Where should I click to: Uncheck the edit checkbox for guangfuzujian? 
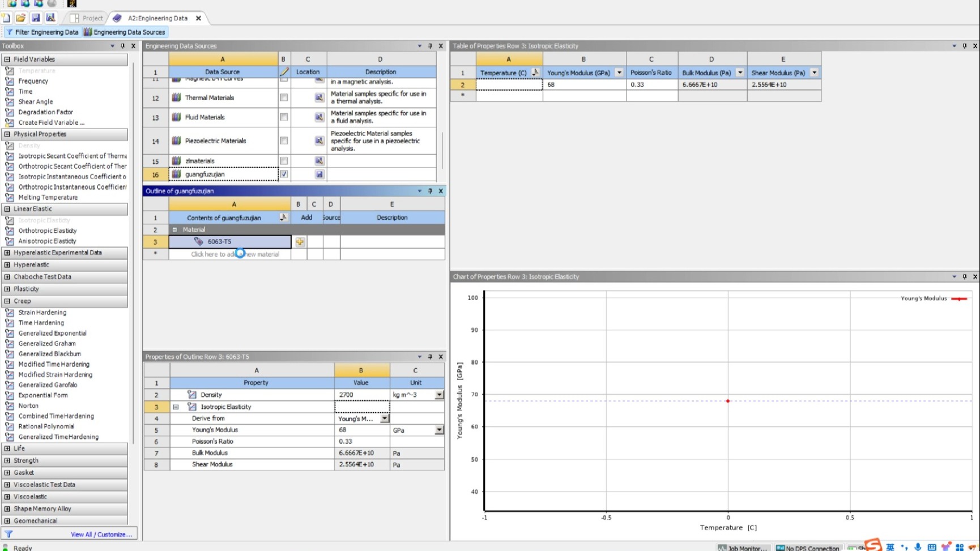pos(284,174)
